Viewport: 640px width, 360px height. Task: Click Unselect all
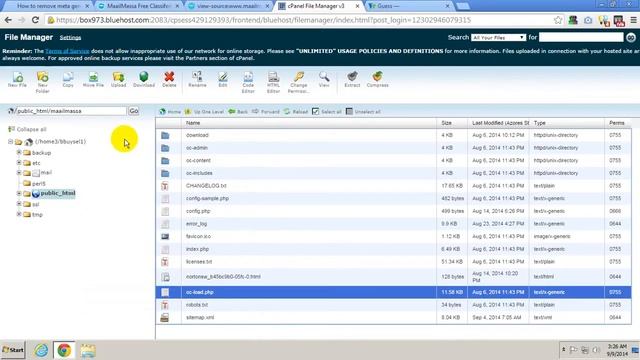tap(363, 111)
